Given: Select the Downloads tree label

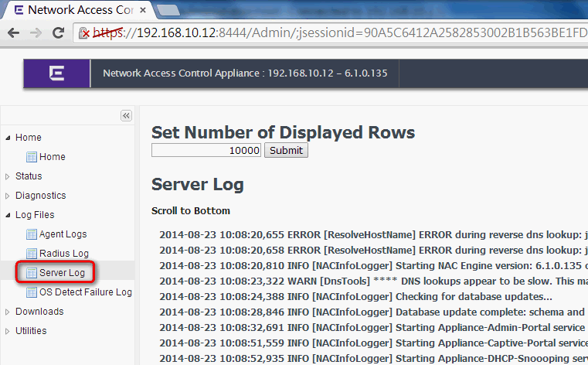Looking at the screenshot, I should pos(39,312).
